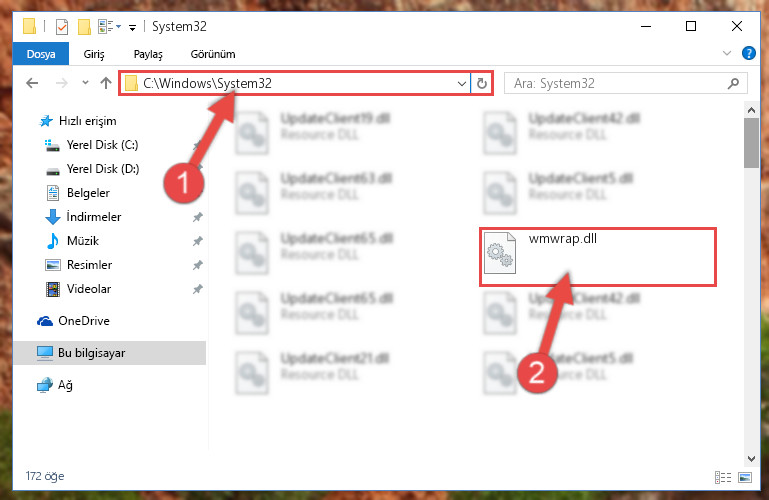The height and width of the screenshot is (500, 769).
Task: Click the Properties checkmark quick access icon
Action: tap(62, 26)
